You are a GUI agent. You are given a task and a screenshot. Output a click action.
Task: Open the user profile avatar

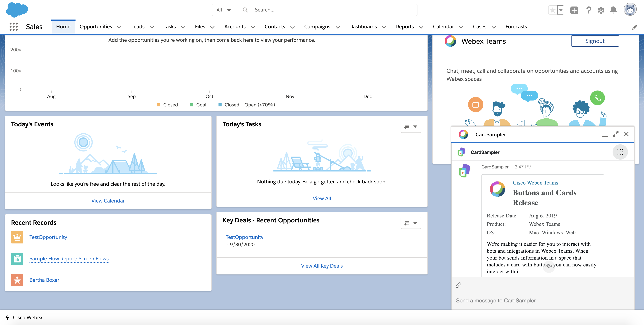pyautogui.click(x=630, y=10)
